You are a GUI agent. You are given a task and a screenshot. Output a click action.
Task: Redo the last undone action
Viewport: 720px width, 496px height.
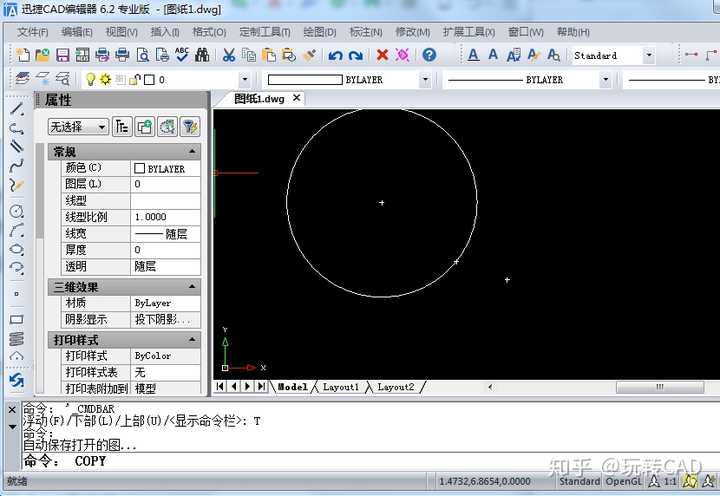(356, 56)
